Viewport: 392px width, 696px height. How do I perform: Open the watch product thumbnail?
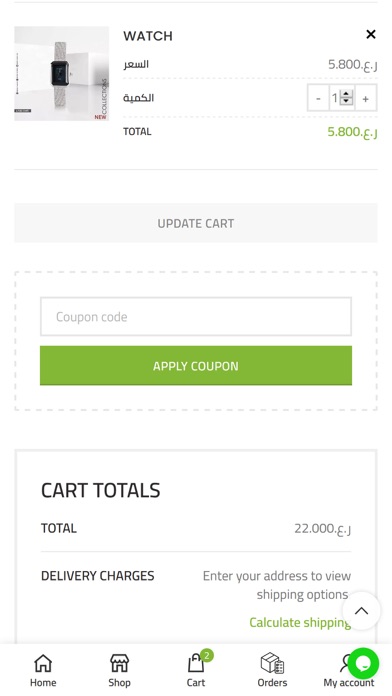pyautogui.click(x=62, y=74)
